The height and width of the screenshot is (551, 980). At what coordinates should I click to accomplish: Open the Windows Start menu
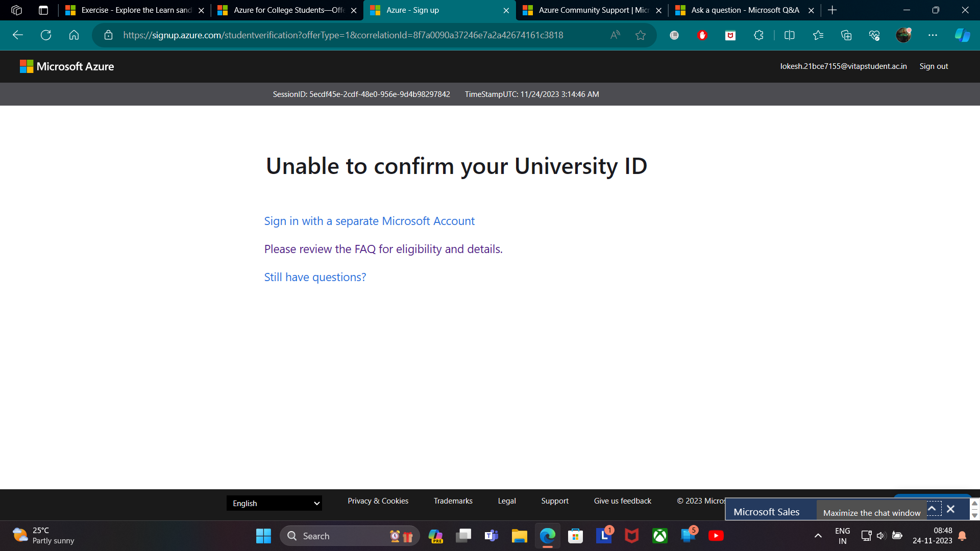263,536
